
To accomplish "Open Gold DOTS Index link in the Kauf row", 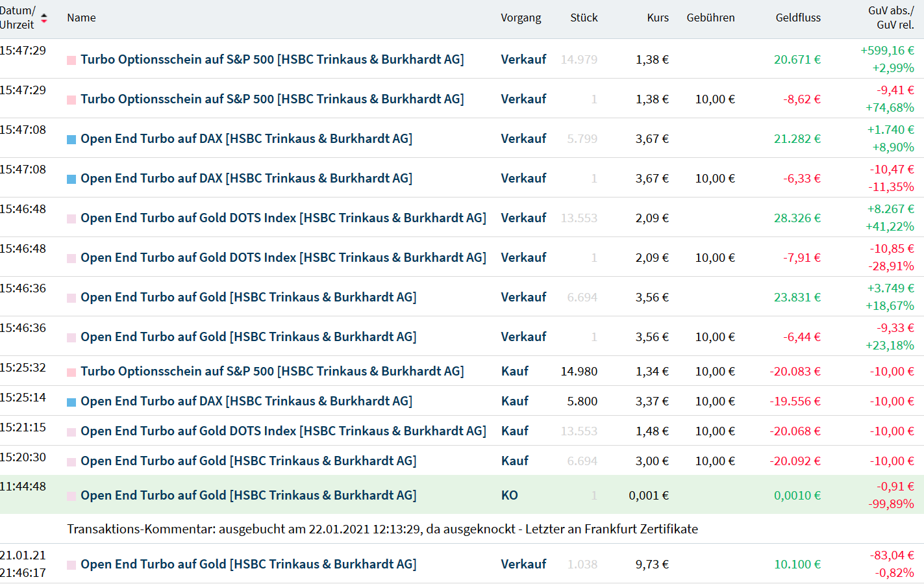I will pos(283,431).
